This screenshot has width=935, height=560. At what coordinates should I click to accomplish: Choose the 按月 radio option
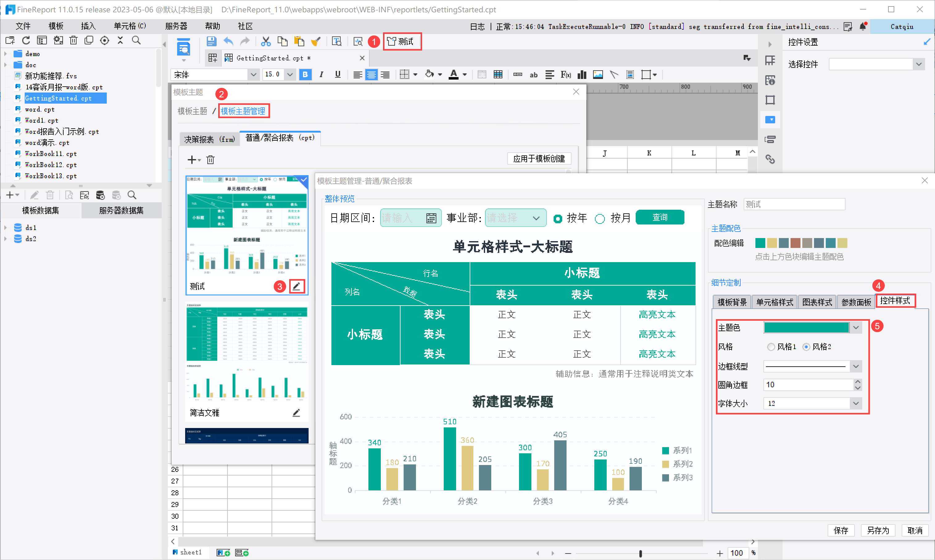click(600, 219)
